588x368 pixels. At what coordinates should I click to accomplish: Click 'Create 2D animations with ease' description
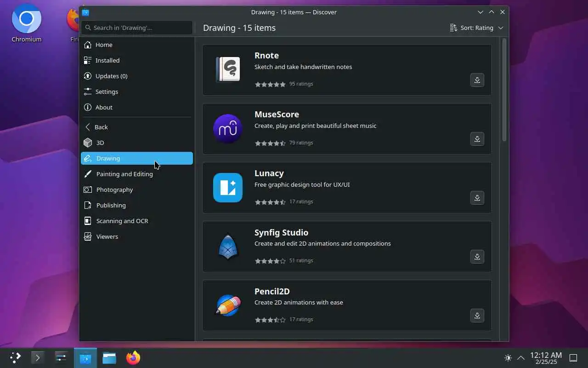pyautogui.click(x=299, y=302)
